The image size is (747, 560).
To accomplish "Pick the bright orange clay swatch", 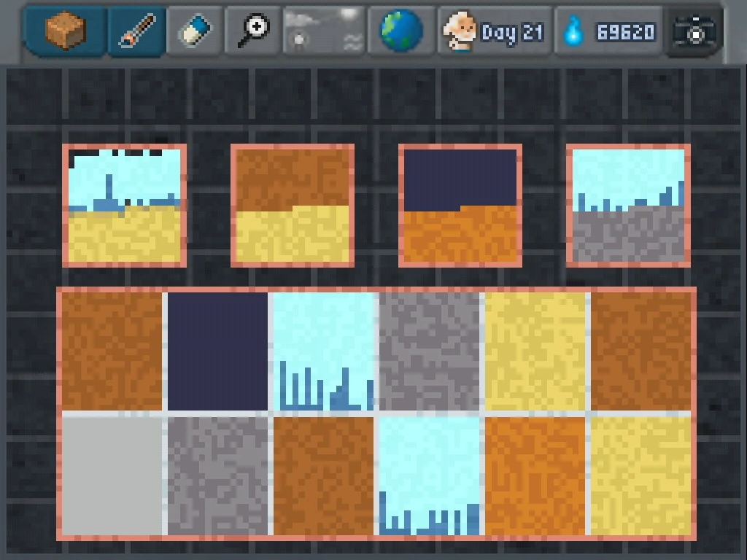I will point(535,476).
